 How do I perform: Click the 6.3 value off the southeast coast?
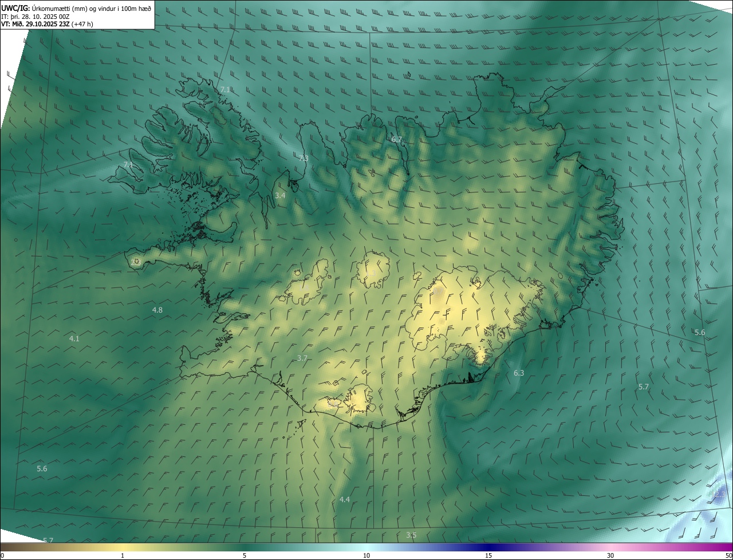[x=519, y=373]
